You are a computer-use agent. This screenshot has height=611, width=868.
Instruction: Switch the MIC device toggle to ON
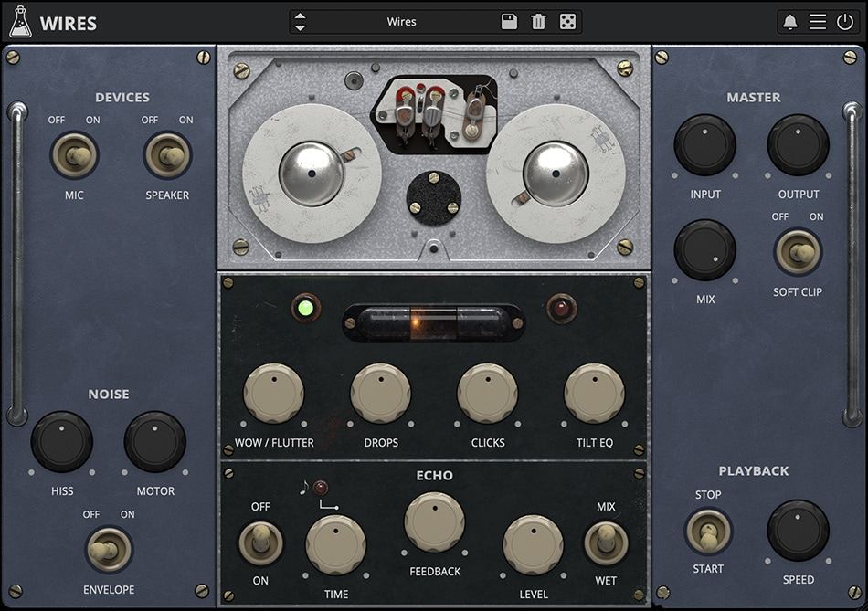click(x=77, y=155)
